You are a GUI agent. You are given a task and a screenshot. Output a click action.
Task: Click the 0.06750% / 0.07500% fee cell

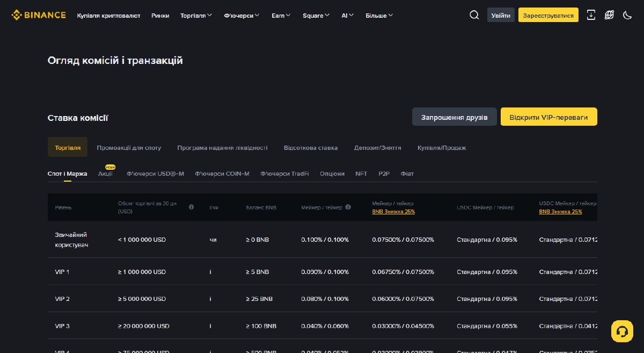click(x=403, y=272)
